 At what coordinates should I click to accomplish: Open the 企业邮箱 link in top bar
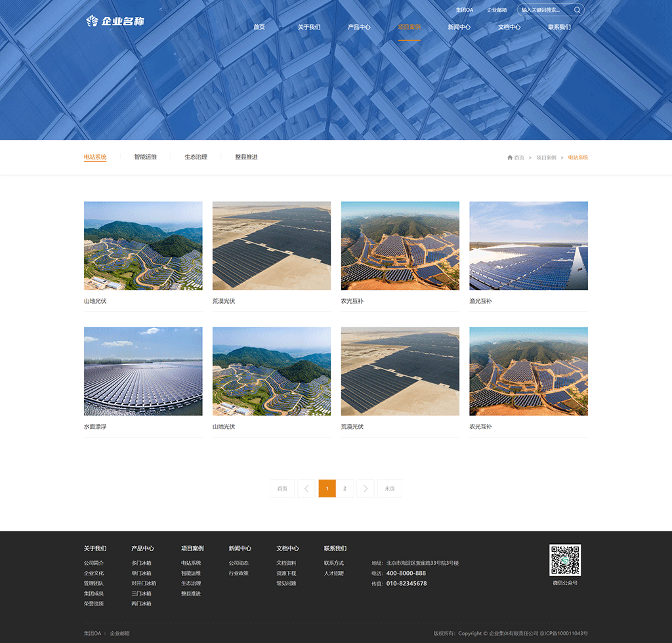[497, 10]
